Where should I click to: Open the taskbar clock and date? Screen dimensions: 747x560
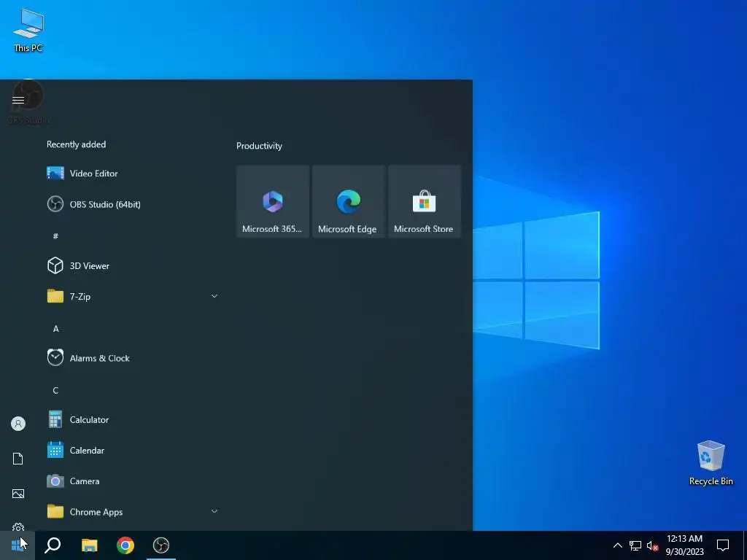click(684, 545)
